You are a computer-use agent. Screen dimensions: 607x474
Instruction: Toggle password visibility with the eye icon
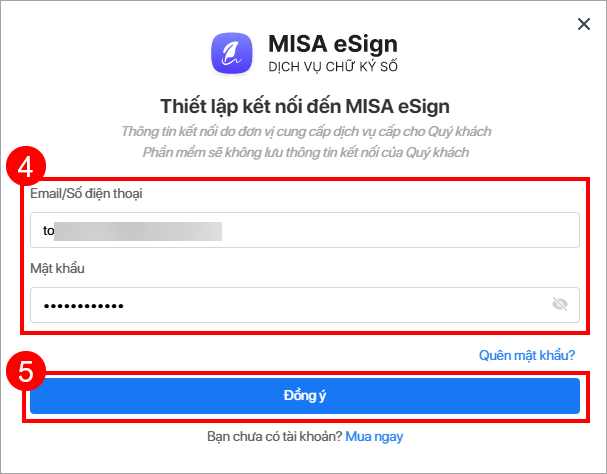point(560,305)
